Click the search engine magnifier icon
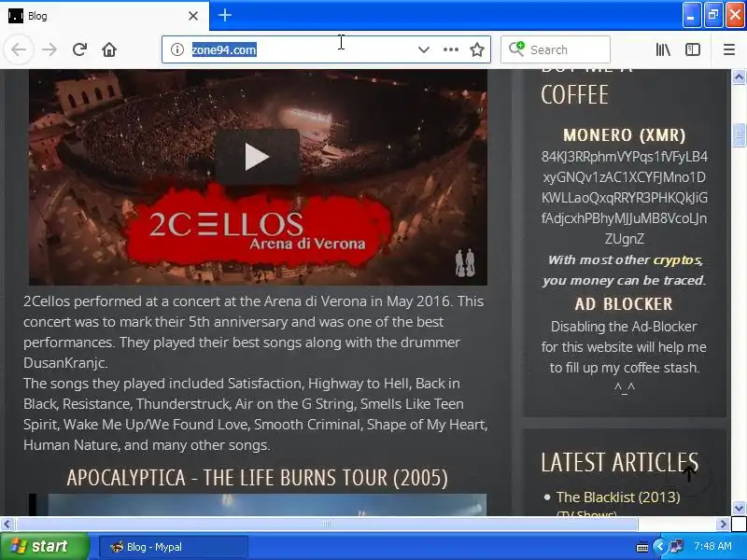This screenshot has width=747, height=560. tap(516, 49)
